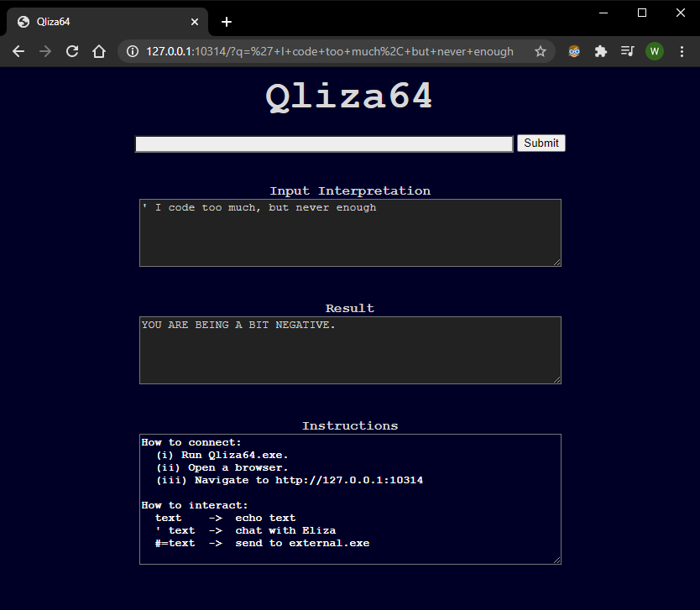
Task: Click the browser back arrow
Action: 18,51
